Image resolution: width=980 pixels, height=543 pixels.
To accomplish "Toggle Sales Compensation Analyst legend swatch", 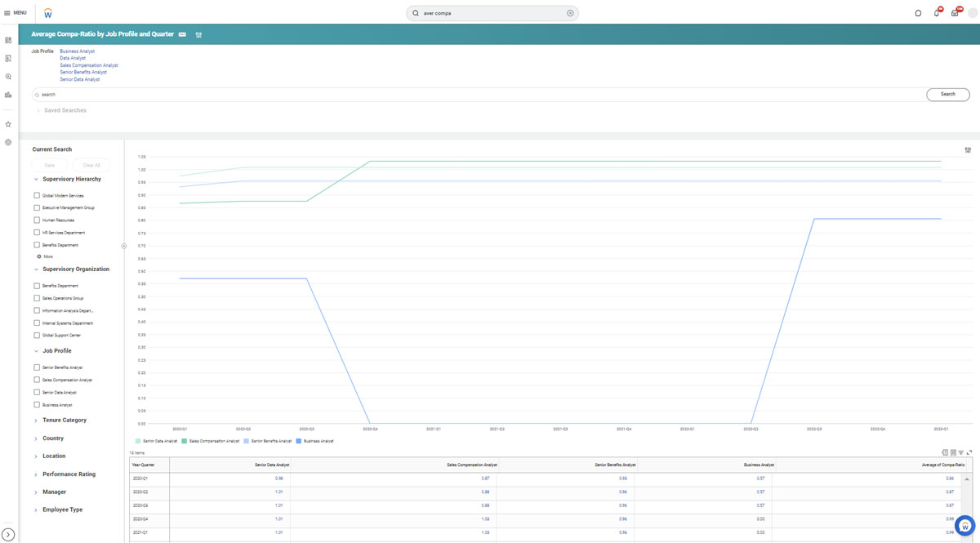I will (185, 441).
